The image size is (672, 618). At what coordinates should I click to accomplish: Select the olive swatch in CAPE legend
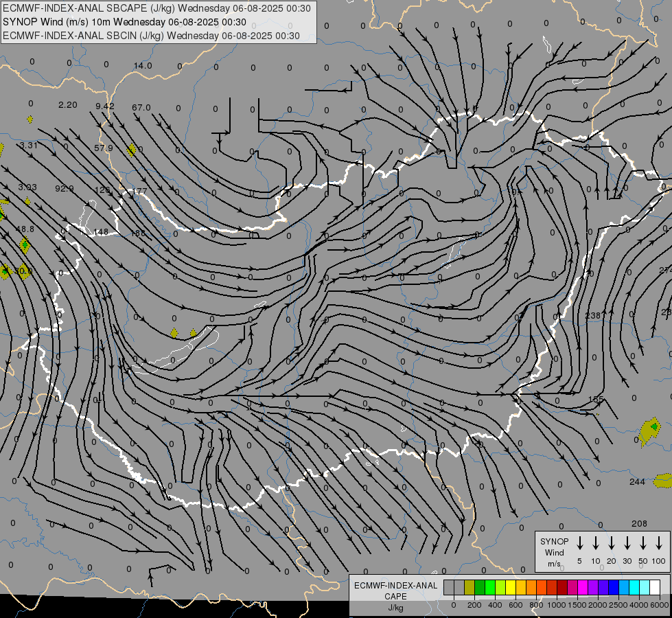click(470, 587)
